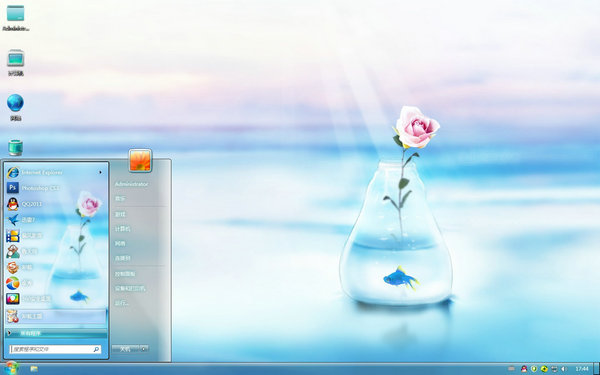This screenshot has height=375, width=600.
Task: Expand All Programs list in Start menu
Action: [x=56, y=333]
